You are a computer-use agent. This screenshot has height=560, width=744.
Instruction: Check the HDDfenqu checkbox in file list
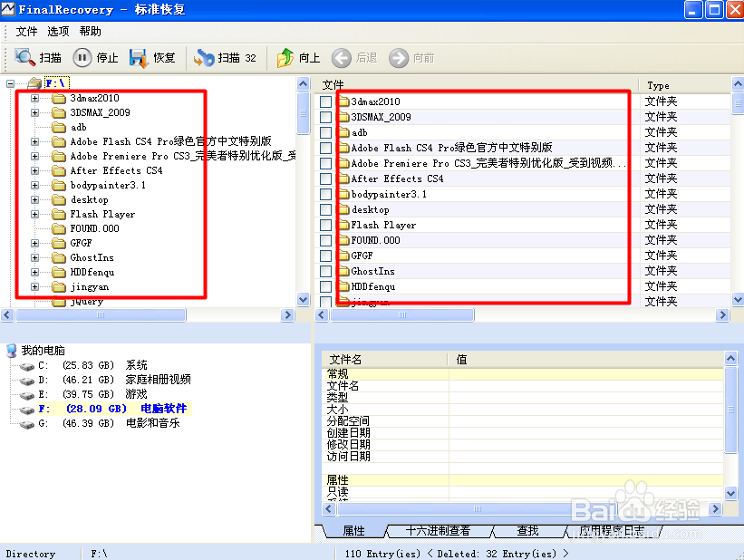(x=325, y=286)
